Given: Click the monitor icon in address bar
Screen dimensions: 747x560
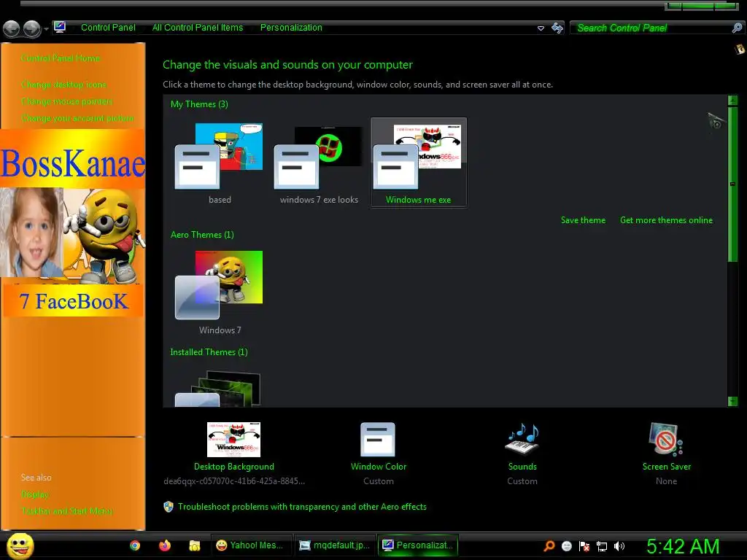Looking at the screenshot, I should pyautogui.click(x=60, y=27).
